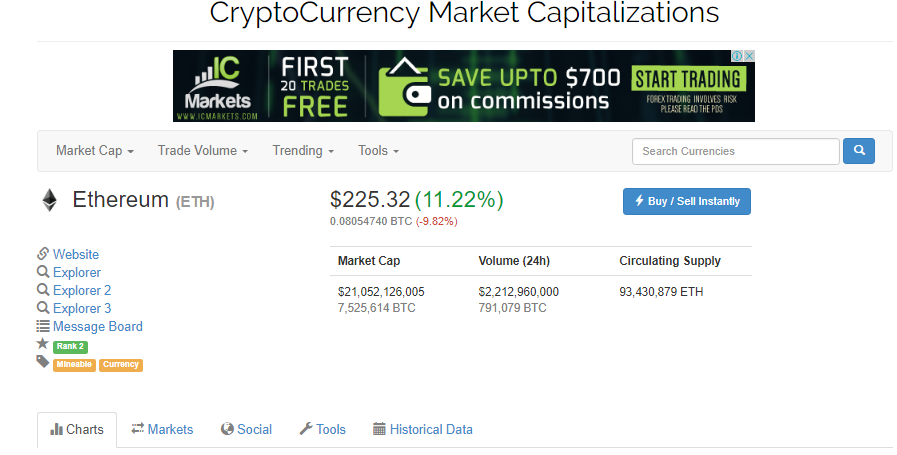This screenshot has height=455, width=897.
Task: Switch to the Markets tab
Action: pyautogui.click(x=162, y=429)
